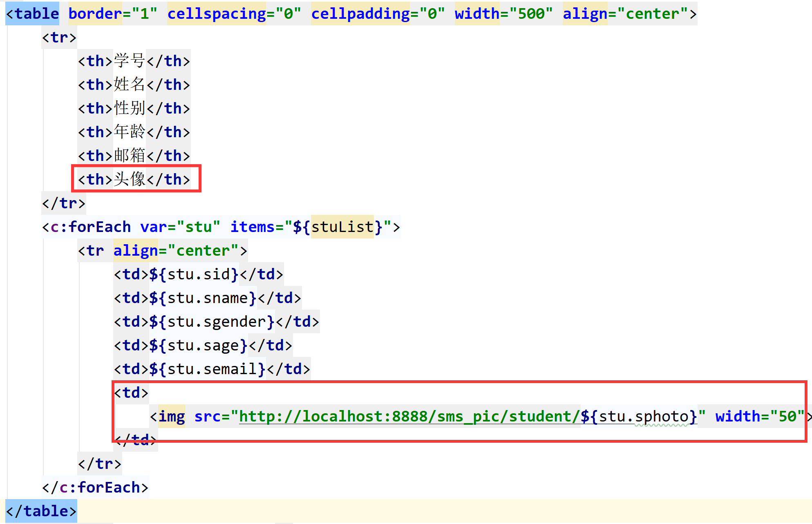Click the th line containing 年龄
812x524 pixels.
pyautogui.click(x=134, y=132)
